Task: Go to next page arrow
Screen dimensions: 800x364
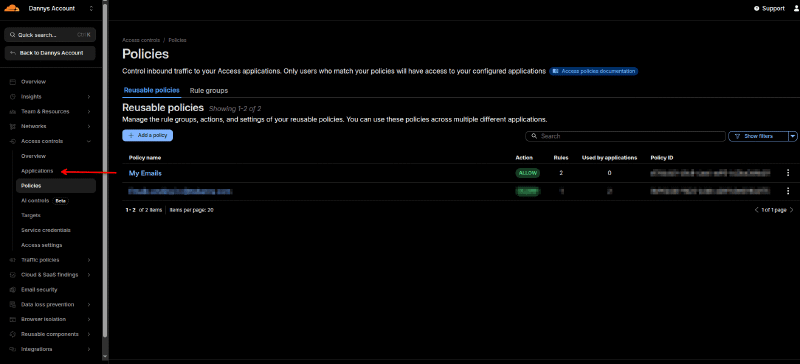Action: coord(792,210)
